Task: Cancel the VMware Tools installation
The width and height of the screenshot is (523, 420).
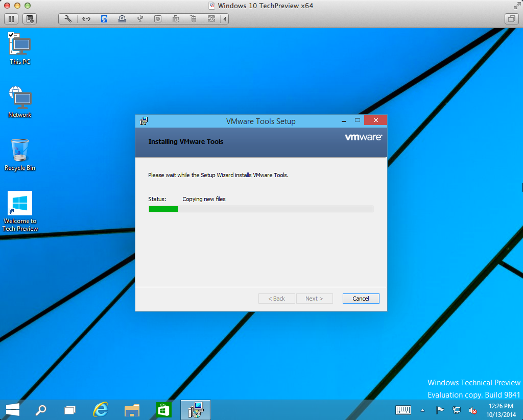Action: [x=361, y=299]
